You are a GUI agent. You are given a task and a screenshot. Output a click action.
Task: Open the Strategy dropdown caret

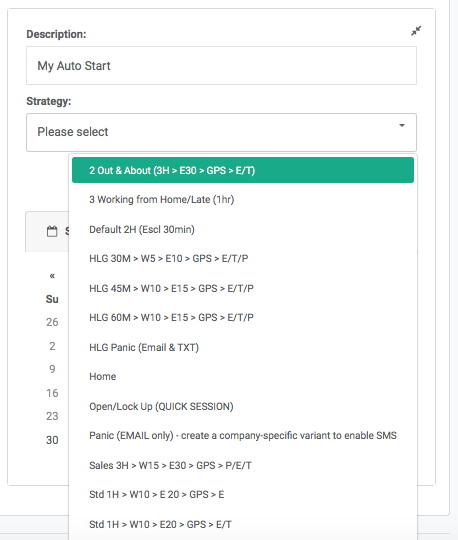pyautogui.click(x=402, y=125)
